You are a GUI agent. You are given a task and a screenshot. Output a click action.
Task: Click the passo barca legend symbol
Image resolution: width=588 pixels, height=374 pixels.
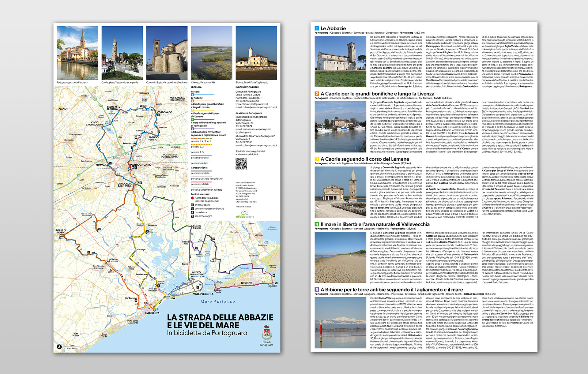tap(192, 212)
